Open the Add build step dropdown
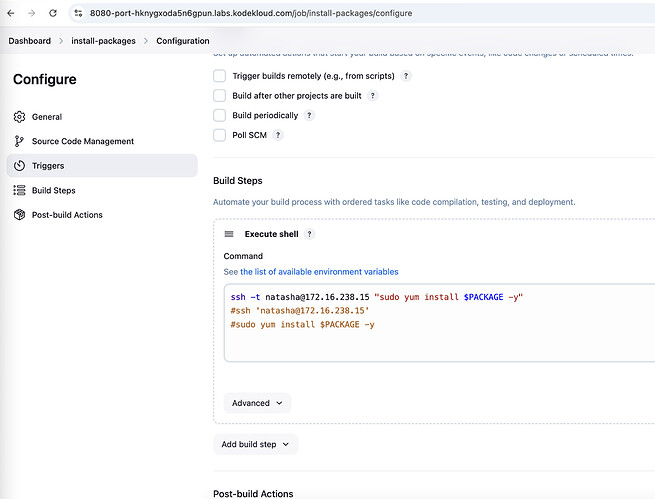This screenshot has width=655, height=499. click(x=255, y=444)
